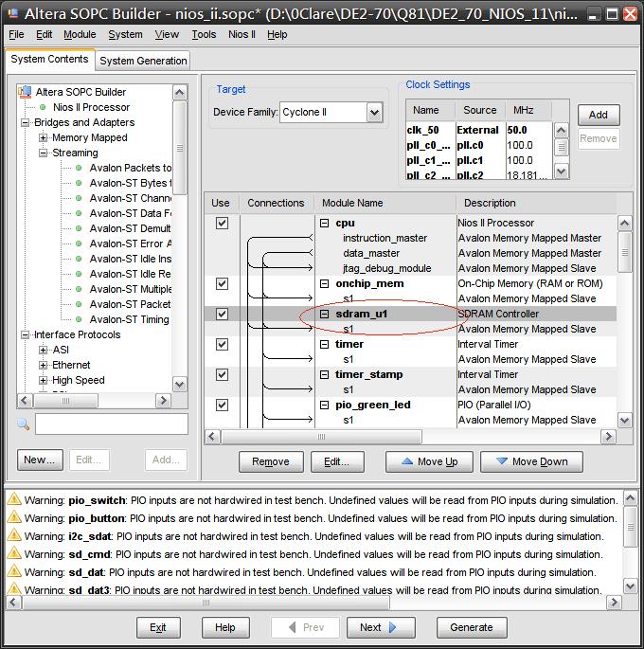This screenshot has height=649, width=644.
Task: Open the Device Family dropdown
Action: [374, 112]
